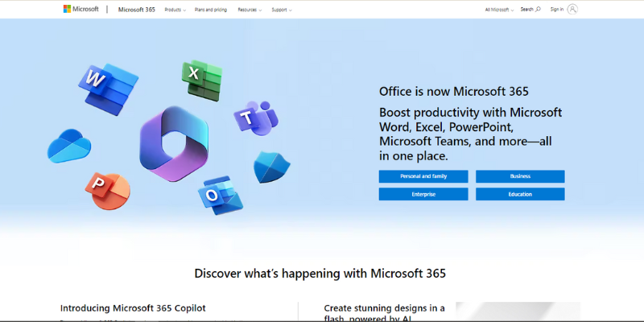Select the Enterprise button
644x322 pixels.
pyautogui.click(x=423, y=194)
